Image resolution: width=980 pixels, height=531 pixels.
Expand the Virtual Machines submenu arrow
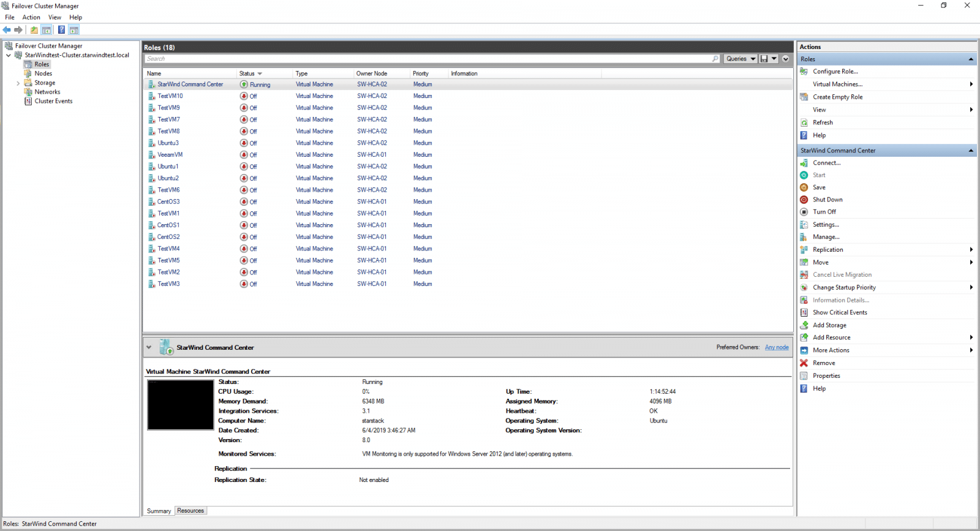971,84
